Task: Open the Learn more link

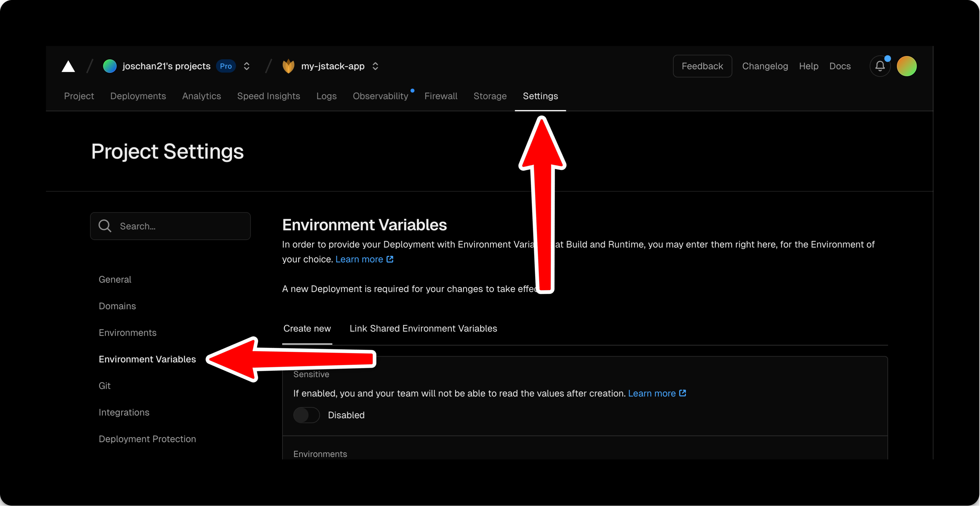Action: [359, 259]
